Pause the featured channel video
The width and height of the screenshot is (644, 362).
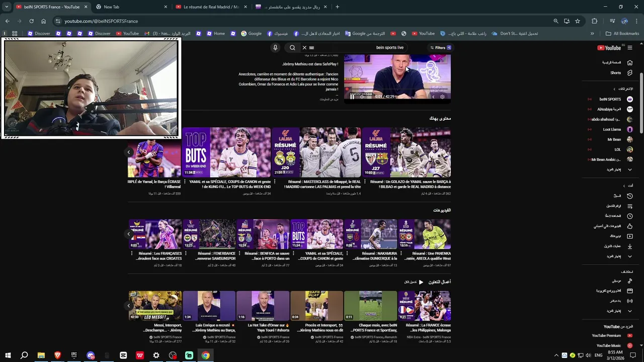pos(352,97)
